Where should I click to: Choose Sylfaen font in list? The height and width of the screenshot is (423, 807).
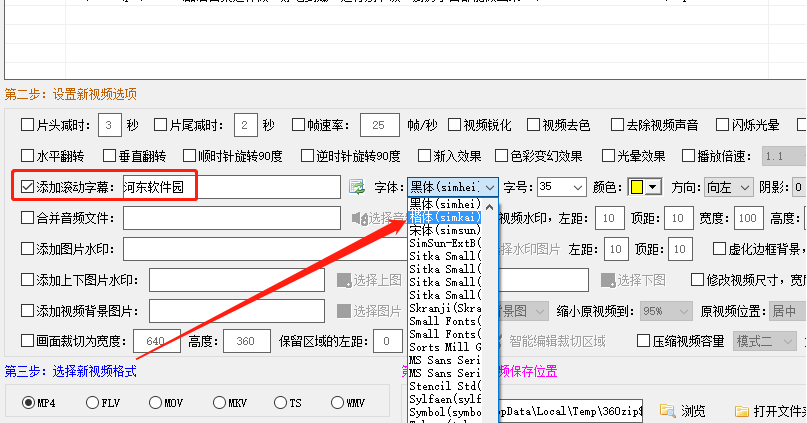click(446, 399)
